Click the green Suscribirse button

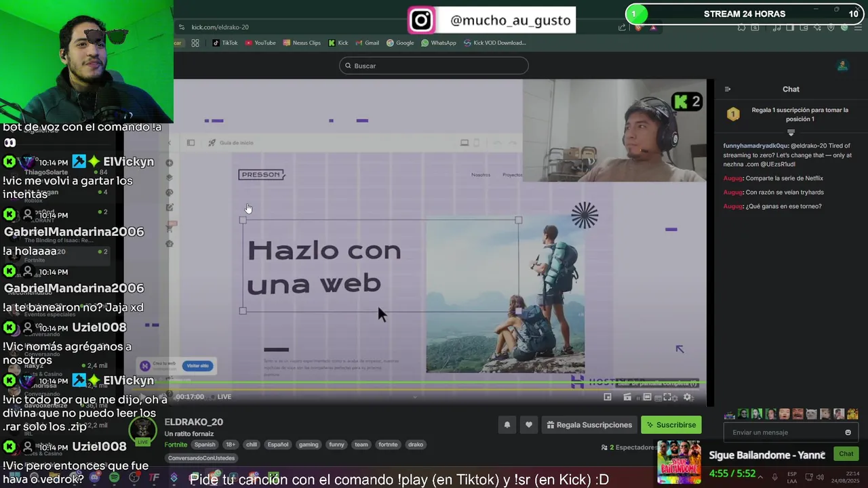click(x=671, y=425)
